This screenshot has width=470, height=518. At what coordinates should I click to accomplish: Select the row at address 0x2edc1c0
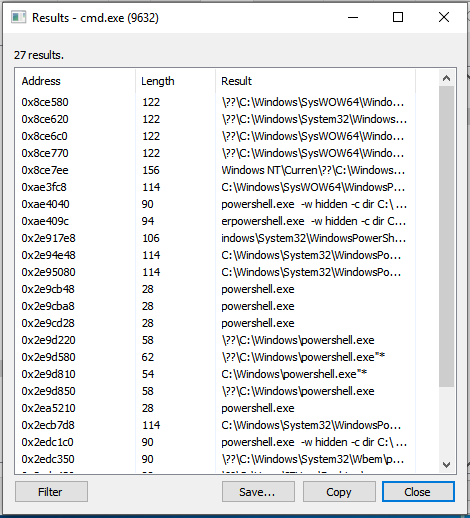(x=215, y=442)
